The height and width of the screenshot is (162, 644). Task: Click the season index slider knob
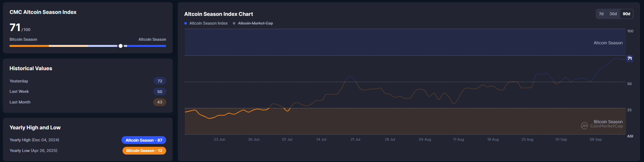click(121, 46)
